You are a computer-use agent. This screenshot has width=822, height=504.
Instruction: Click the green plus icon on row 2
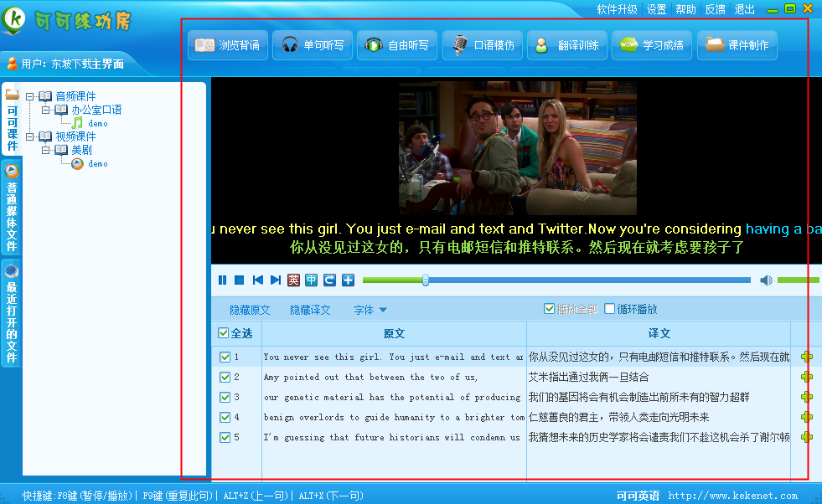[807, 377]
